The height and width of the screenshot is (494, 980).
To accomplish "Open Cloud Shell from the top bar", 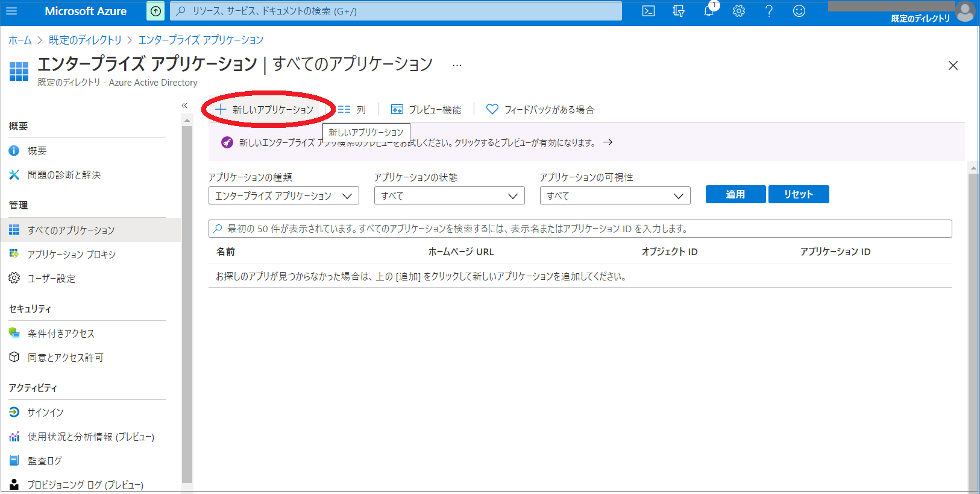I will click(649, 11).
